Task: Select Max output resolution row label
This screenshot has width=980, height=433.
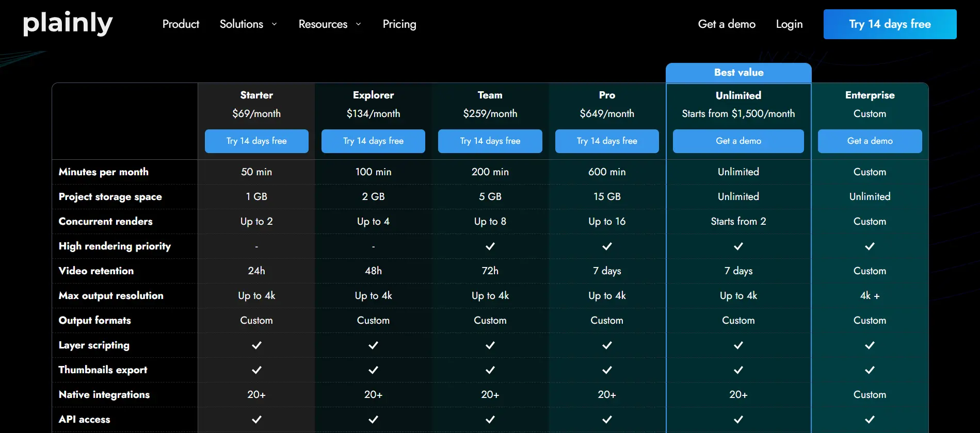Action: pos(111,295)
